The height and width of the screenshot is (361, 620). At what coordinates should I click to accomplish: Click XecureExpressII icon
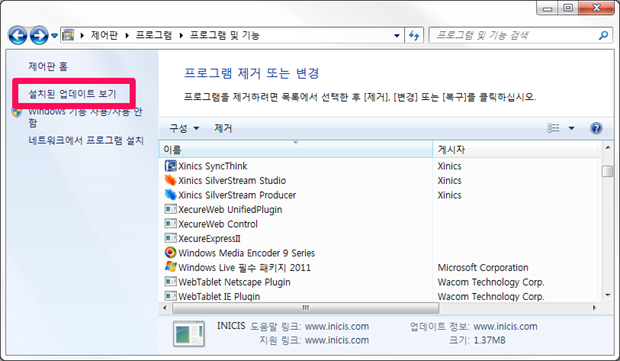170,238
